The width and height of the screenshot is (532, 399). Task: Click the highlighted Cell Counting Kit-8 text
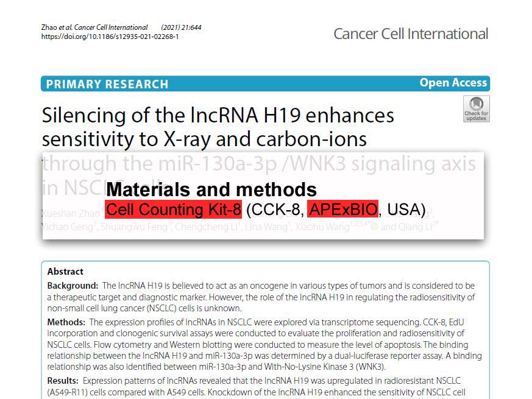click(x=174, y=210)
